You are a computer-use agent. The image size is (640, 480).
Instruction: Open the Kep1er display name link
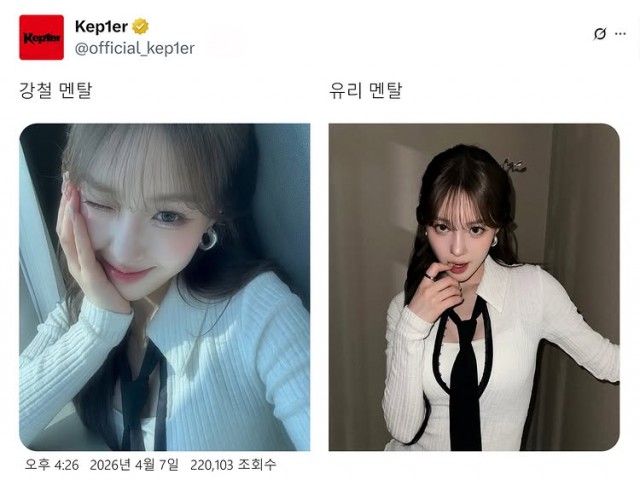101,27
